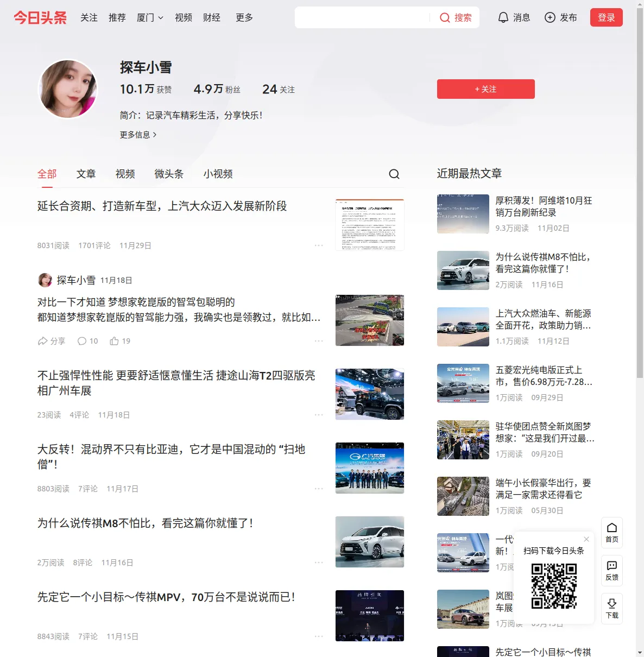Click the search magnifier icon in the top bar
Screen dimensions: 644x657
click(445, 18)
